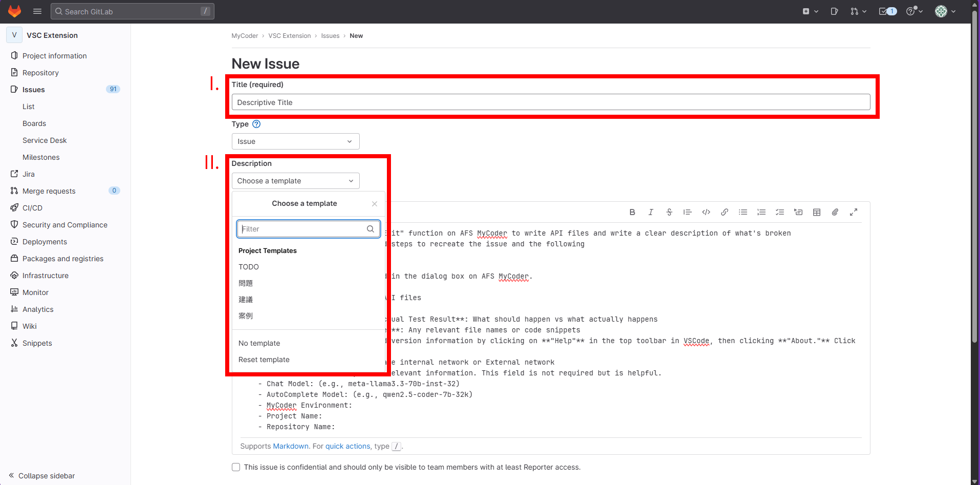Insert inline code in the description
This screenshot has height=485, width=980.
[x=706, y=212]
